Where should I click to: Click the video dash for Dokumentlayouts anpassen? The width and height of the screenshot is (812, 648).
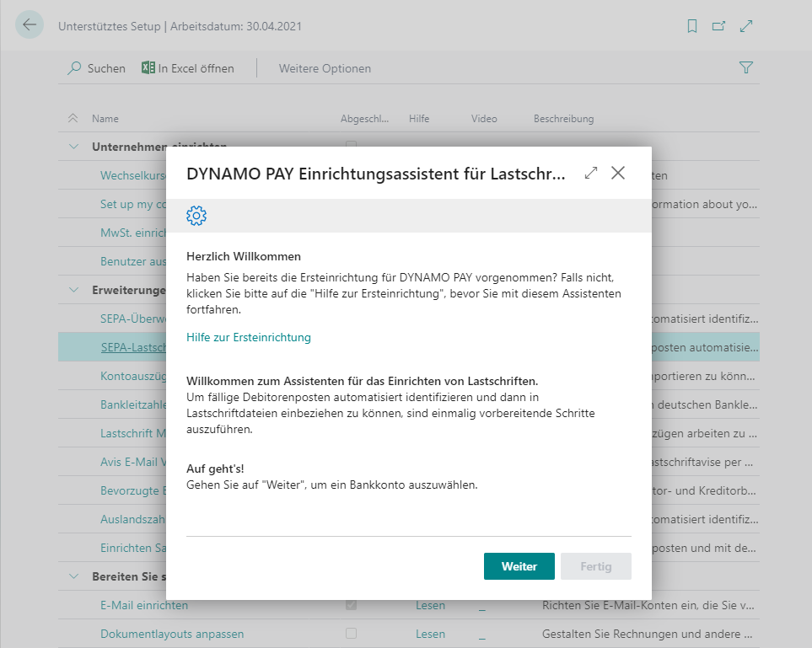click(482, 637)
